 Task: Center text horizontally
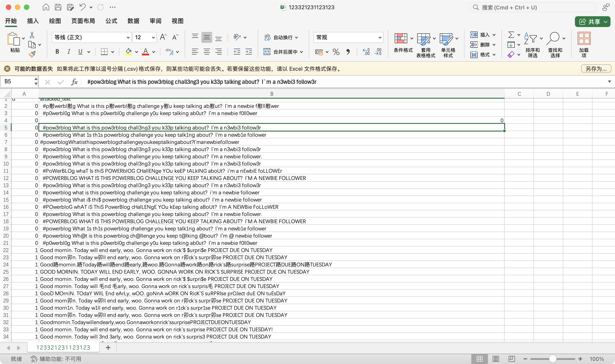[x=207, y=52]
